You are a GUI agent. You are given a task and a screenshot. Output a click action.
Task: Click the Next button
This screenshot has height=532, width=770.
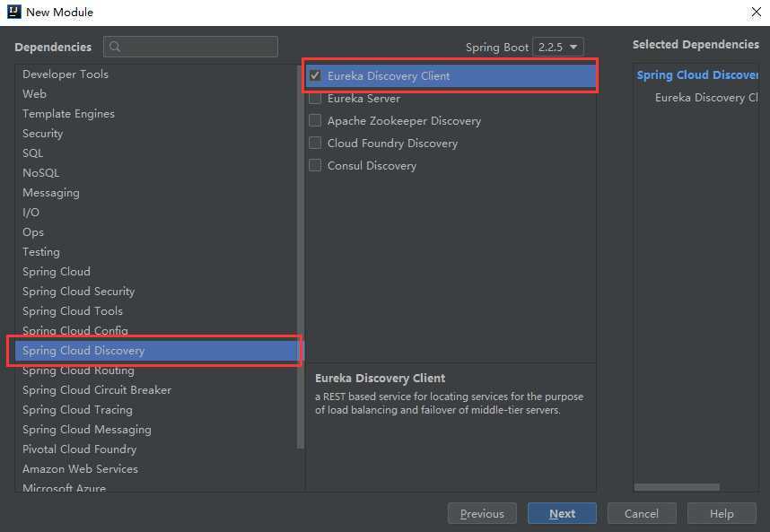pos(563,513)
